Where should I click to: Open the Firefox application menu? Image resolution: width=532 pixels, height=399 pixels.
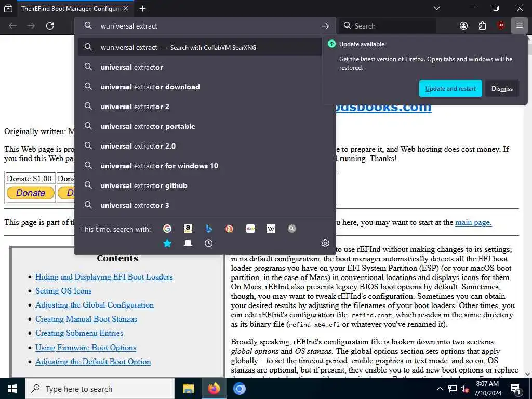[519, 26]
